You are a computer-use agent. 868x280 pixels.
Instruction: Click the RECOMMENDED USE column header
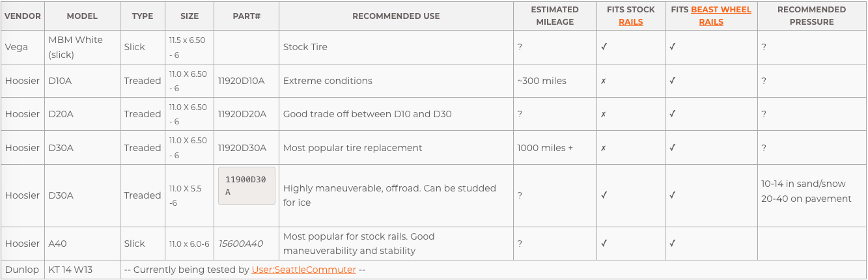(x=396, y=16)
